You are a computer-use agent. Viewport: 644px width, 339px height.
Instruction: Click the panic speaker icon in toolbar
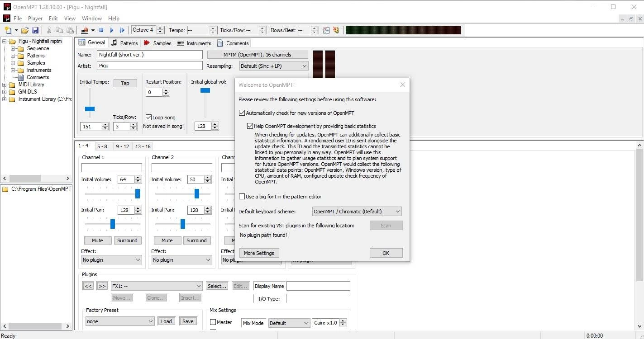pos(336,30)
